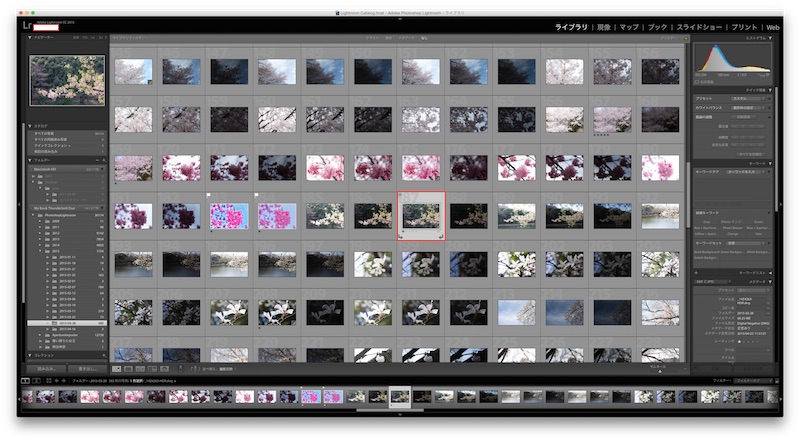800x441 pixels.
Task: Hide module picker with top edge arrow
Action: click(399, 19)
